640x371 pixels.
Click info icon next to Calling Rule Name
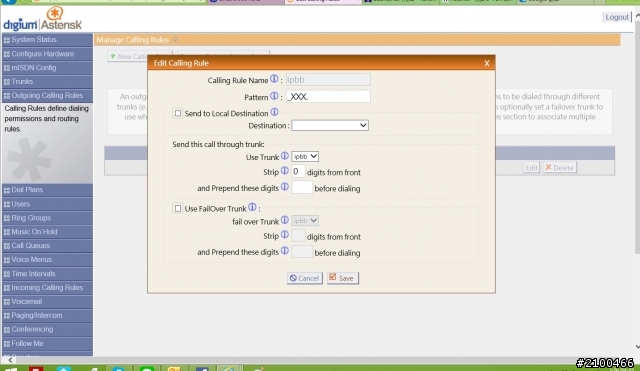tap(274, 79)
